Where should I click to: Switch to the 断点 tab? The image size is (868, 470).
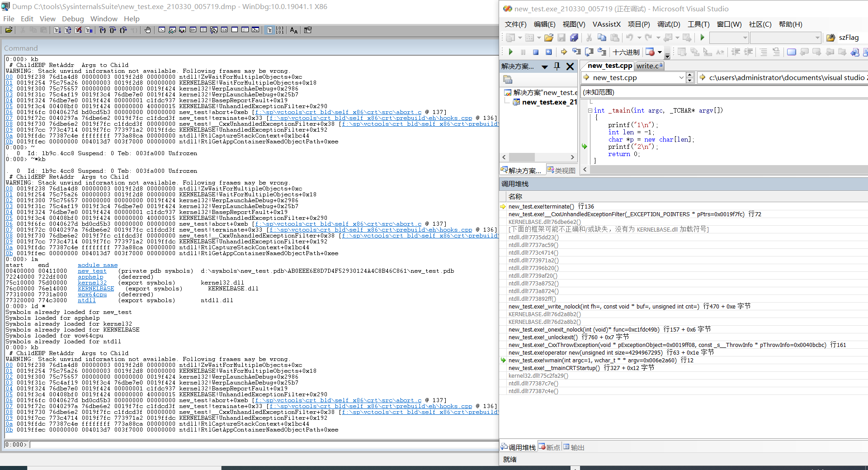click(x=549, y=447)
